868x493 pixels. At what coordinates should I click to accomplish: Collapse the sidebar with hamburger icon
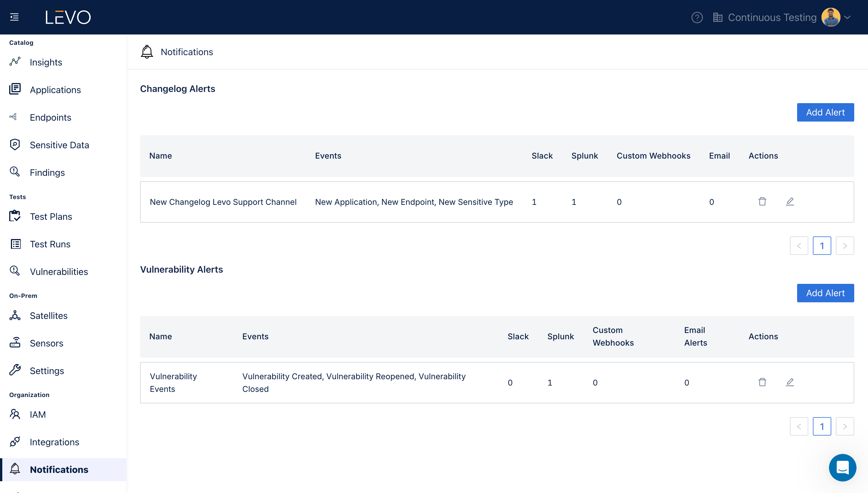point(14,17)
